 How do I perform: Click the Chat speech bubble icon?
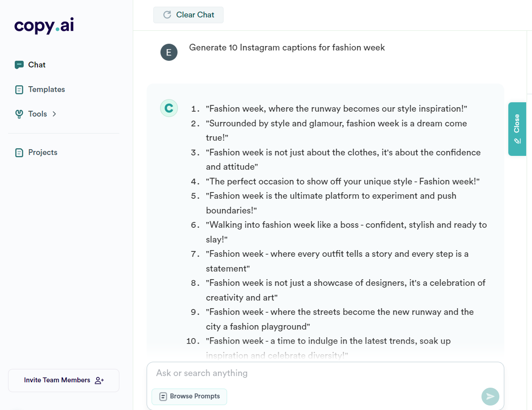point(19,65)
